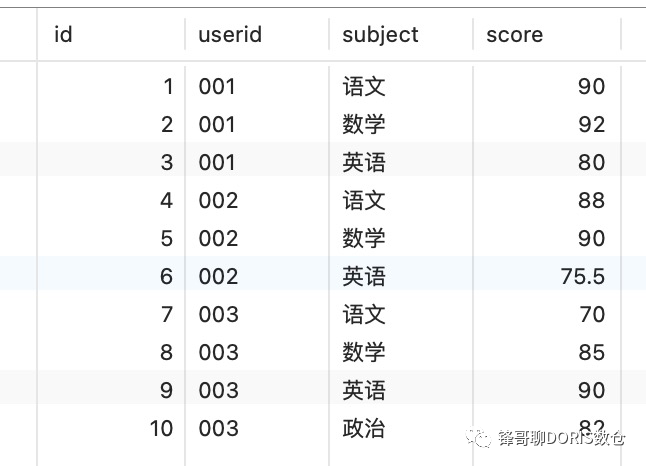This screenshot has width=646, height=466.
Task: Click 英语 subject in row 9
Action: coord(364,391)
